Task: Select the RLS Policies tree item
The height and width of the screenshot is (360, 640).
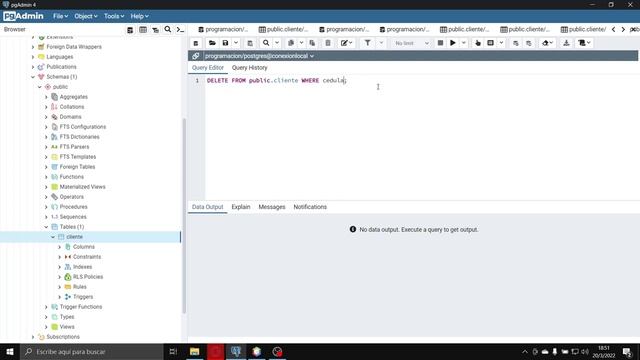Action: click(x=88, y=277)
